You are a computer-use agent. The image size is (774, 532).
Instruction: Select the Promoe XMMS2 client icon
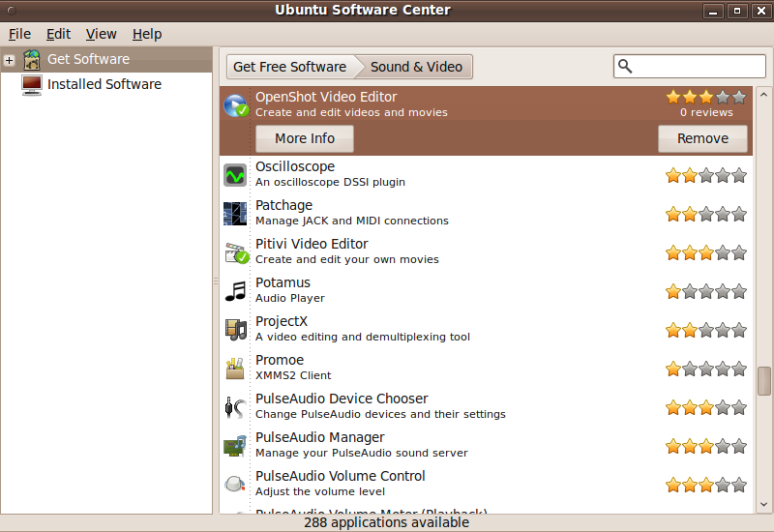pos(235,369)
